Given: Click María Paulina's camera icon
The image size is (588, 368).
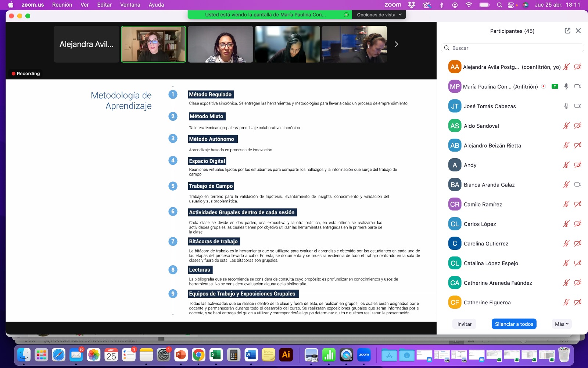Looking at the screenshot, I should coord(578,86).
